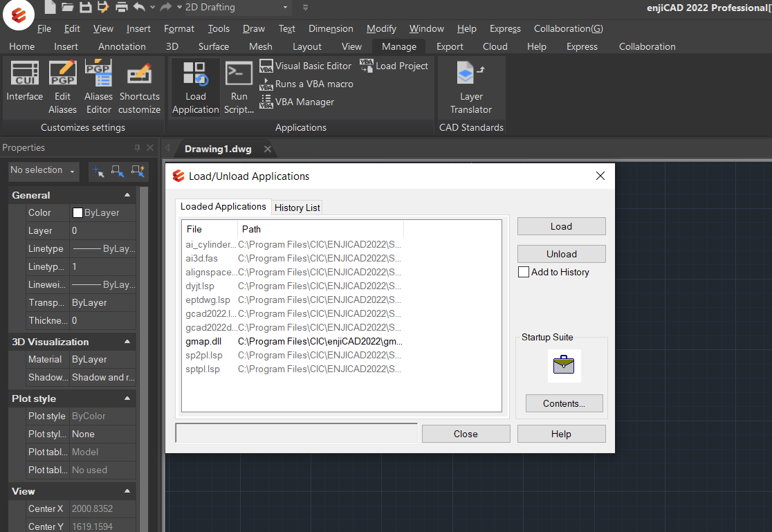Open the Layer Translator tool
This screenshot has height=532, width=772.
471,88
